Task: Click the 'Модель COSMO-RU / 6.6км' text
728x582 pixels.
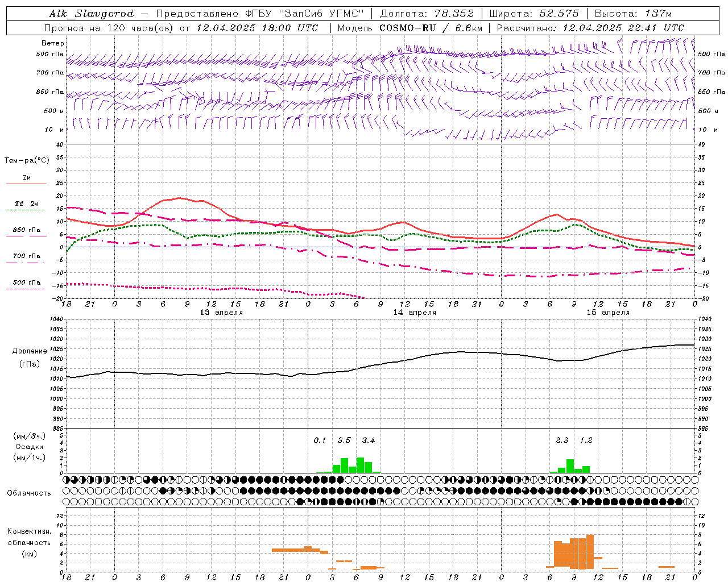Action: (410, 28)
